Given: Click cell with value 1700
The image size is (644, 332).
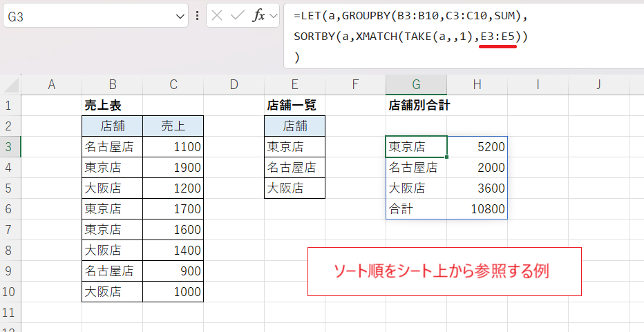Looking at the screenshot, I should coord(173,209).
